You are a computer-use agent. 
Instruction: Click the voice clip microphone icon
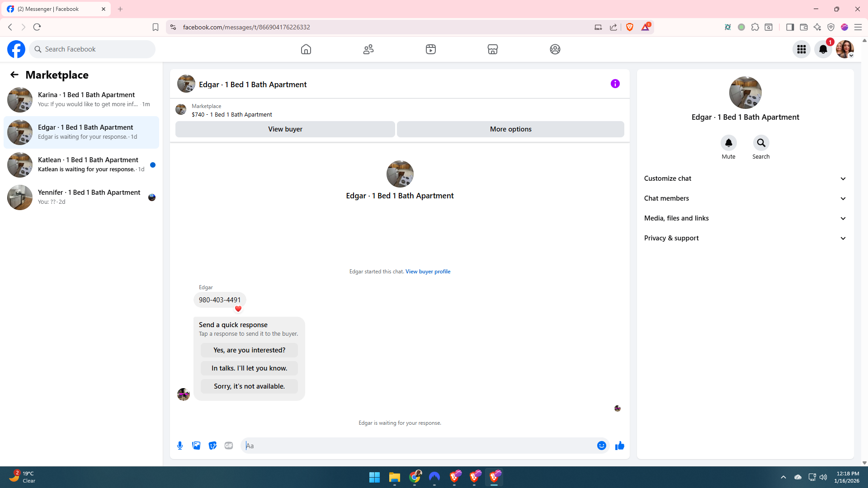tap(180, 446)
